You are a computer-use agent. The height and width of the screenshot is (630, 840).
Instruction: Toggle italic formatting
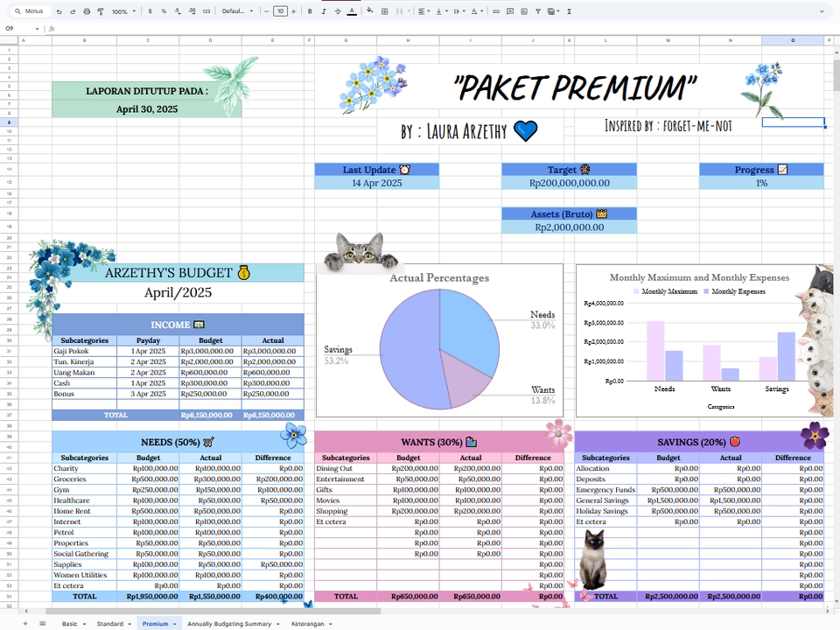[x=324, y=10]
